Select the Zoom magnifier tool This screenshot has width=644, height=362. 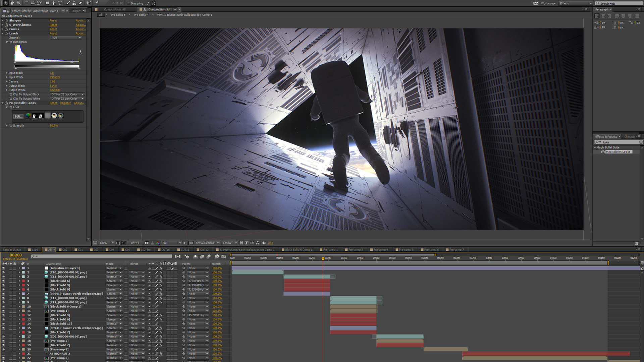[x=18, y=3]
